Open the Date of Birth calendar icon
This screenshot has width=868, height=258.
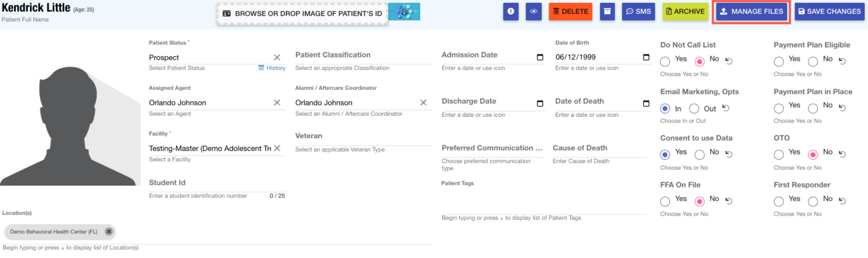click(x=646, y=57)
